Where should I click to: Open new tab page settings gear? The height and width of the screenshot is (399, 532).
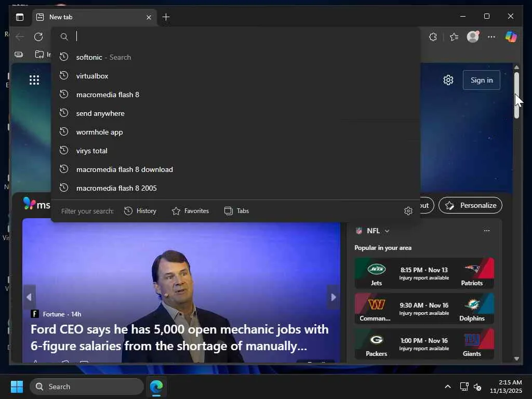(448, 80)
